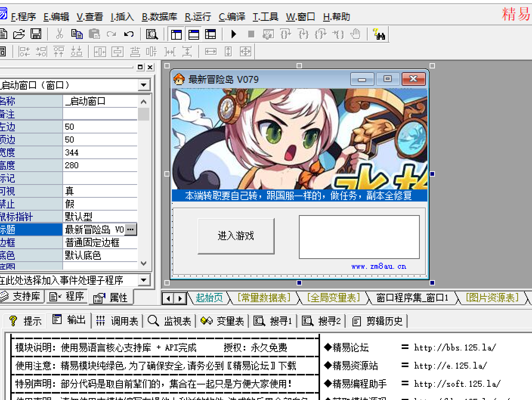The width and height of the screenshot is (532, 400).
Task: Align components left with the left-align icon
Action: [x=24, y=51]
